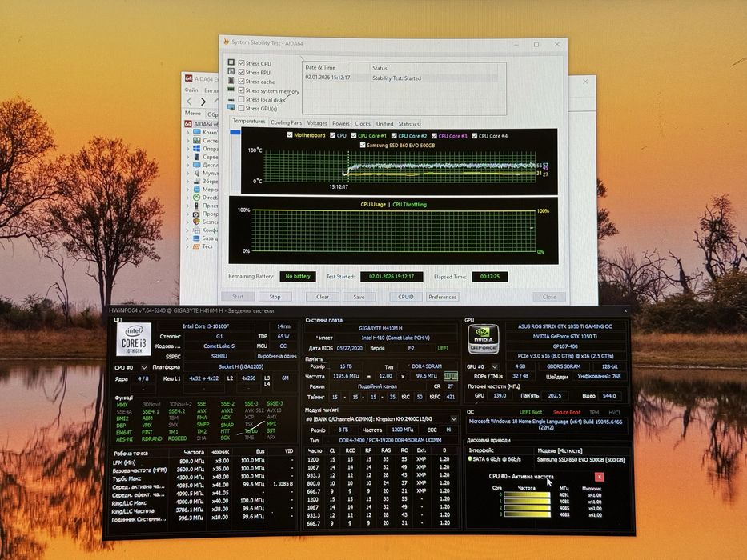The image size is (747, 560).
Task: Click the core 0 frequency bar
Action: (527, 495)
